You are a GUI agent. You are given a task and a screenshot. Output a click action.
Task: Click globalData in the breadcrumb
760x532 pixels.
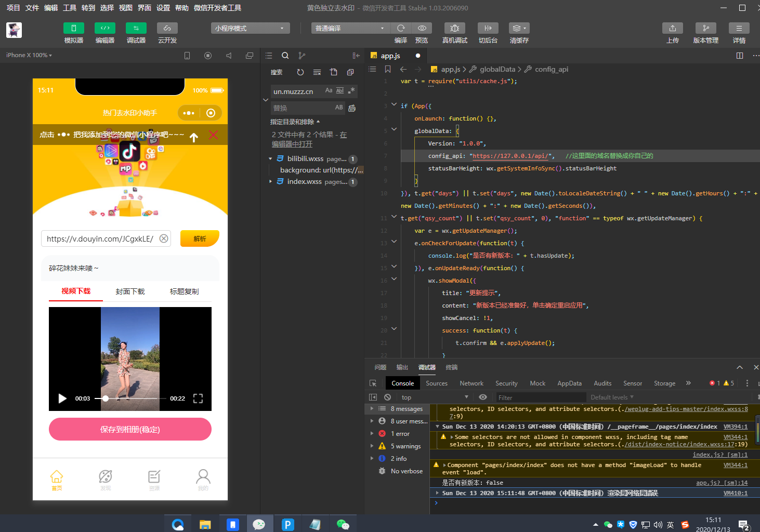click(497, 69)
